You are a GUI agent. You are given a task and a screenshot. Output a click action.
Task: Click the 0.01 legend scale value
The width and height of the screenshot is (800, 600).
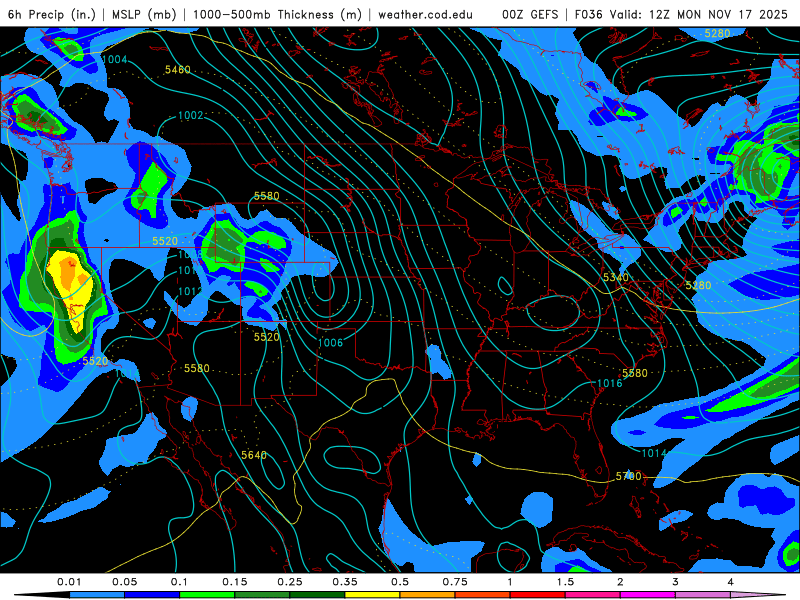[x=69, y=582]
